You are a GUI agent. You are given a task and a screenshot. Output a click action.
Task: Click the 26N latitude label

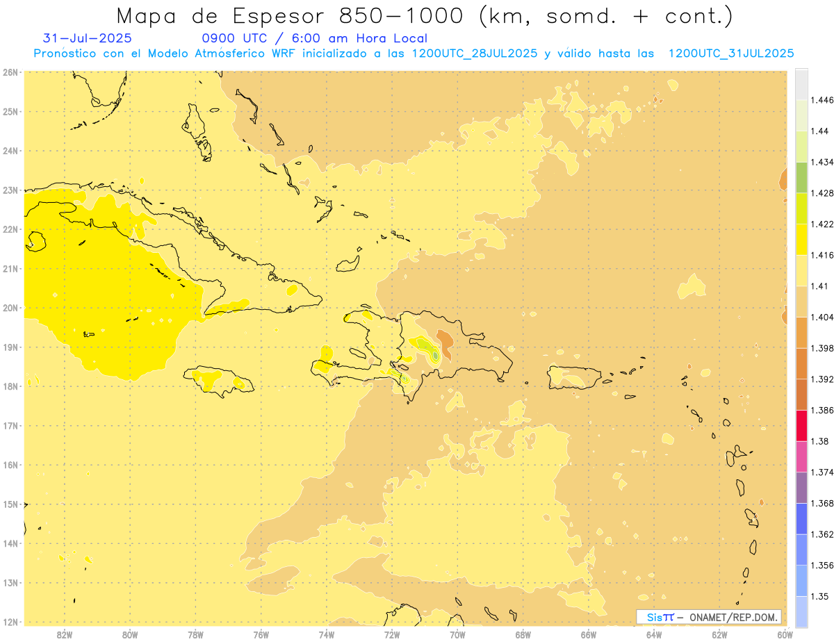pos(10,72)
